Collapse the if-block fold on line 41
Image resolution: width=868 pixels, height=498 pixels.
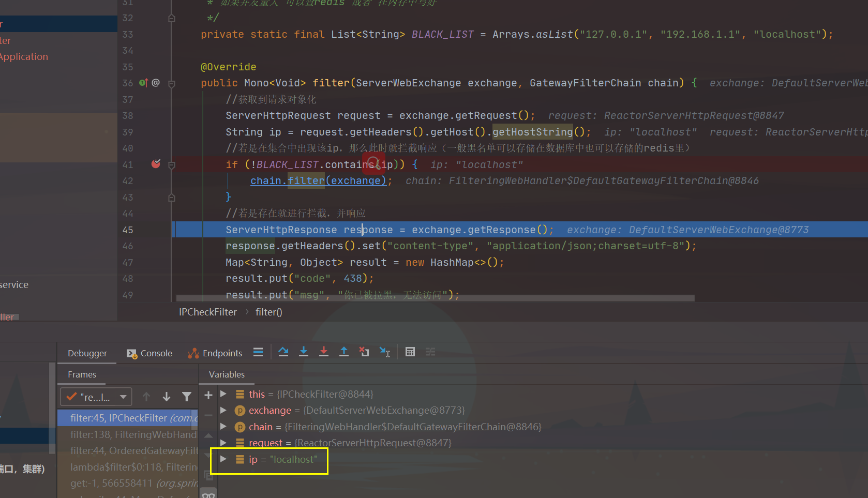coord(172,165)
